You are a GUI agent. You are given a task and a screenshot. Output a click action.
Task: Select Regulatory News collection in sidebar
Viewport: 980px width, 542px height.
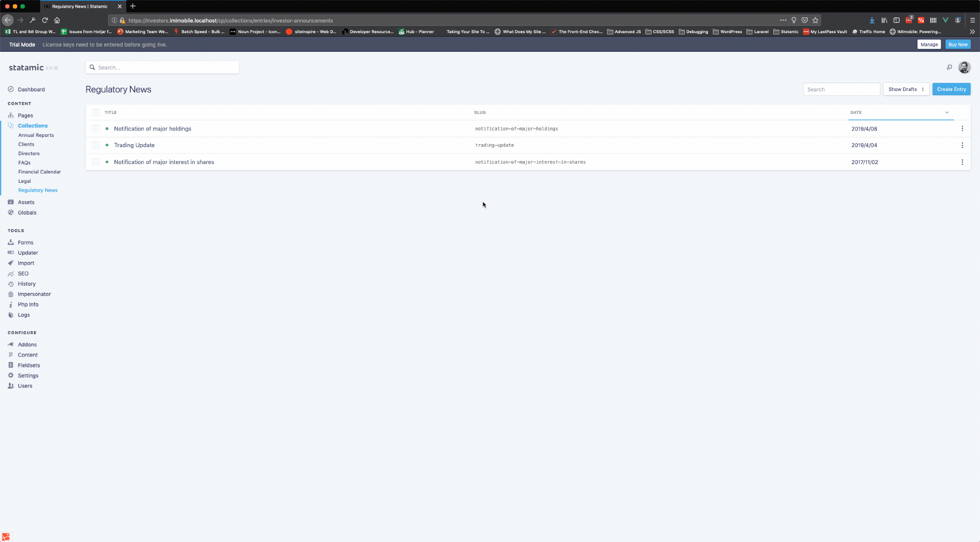click(x=38, y=190)
